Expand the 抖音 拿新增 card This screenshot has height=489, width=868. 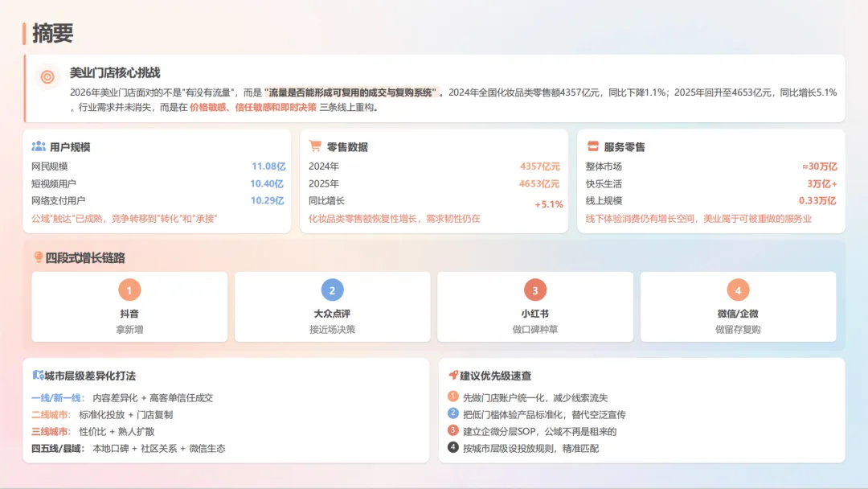pos(129,307)
